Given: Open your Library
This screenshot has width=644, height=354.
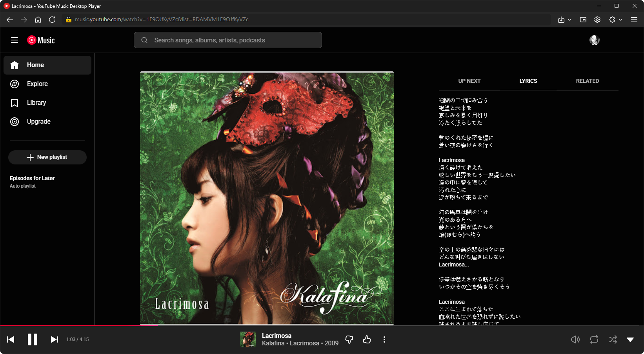Looking at the screenshot, I should tap(36, 102).
